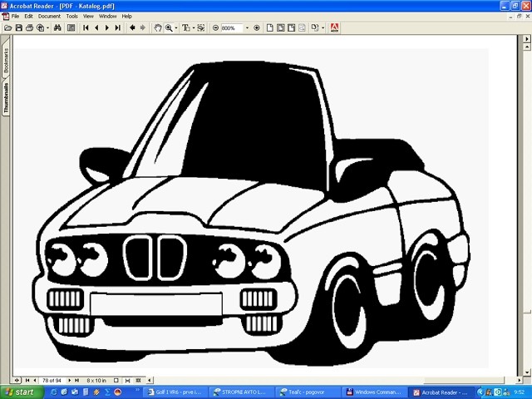The height and width of the screenshot is (399, 532).
Task: Switch to 'STROPNI AVTO L...' taskbar window
Action: coord(241,392)
